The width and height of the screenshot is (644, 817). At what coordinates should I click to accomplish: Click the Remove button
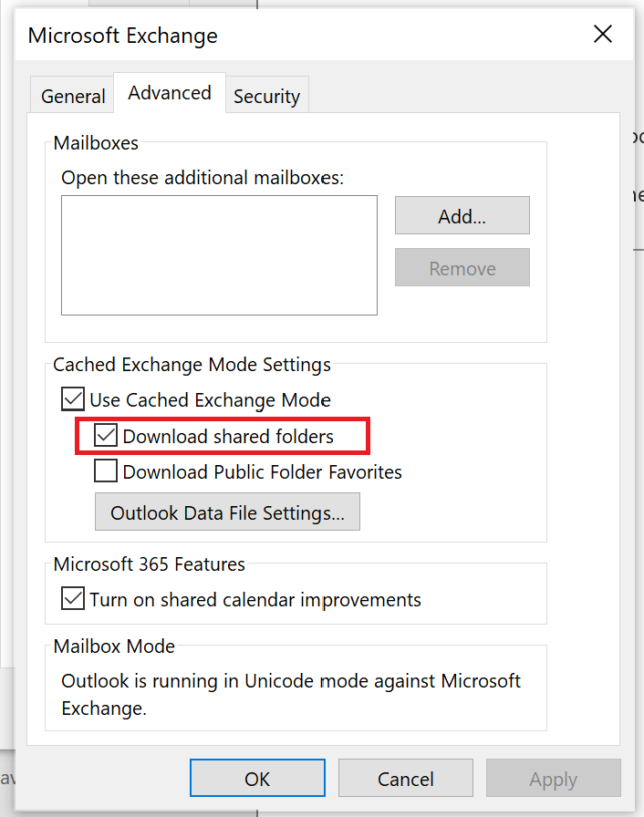pyautogui.click(x=462, y=267)
